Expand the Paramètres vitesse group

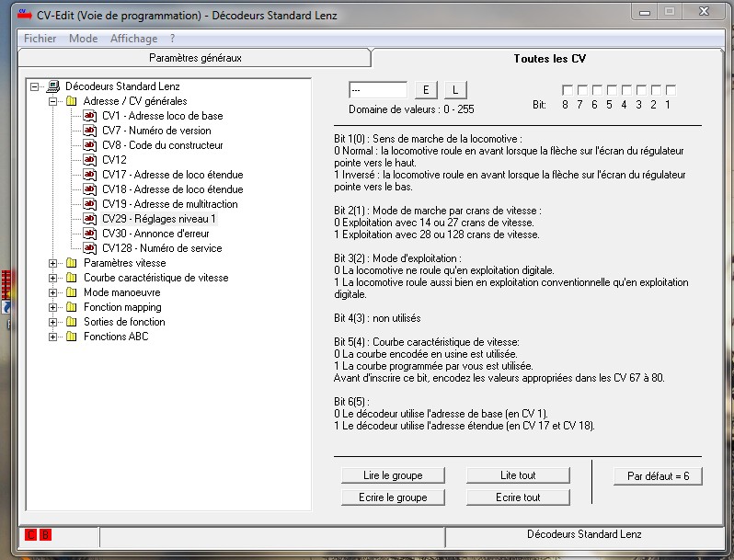click(53, 263)
